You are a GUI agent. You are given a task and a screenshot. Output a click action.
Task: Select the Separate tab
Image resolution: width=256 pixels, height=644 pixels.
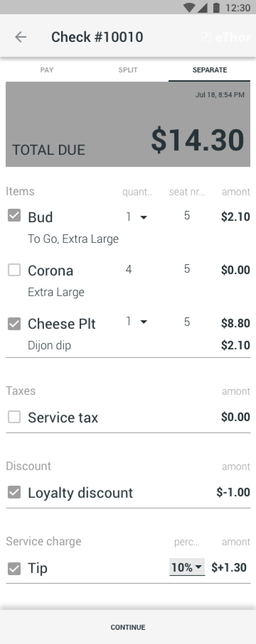pos(209,70)
